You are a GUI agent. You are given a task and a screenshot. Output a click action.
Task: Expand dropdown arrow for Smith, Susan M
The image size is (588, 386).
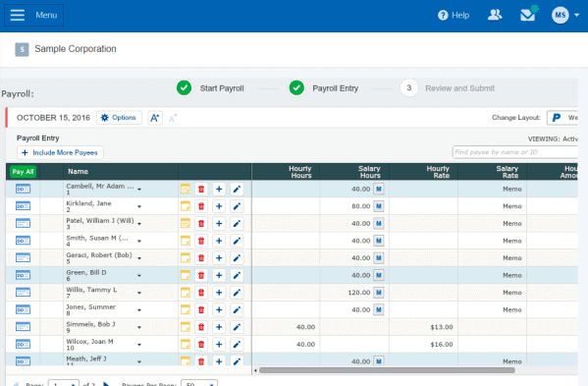(x=139, y=242)
